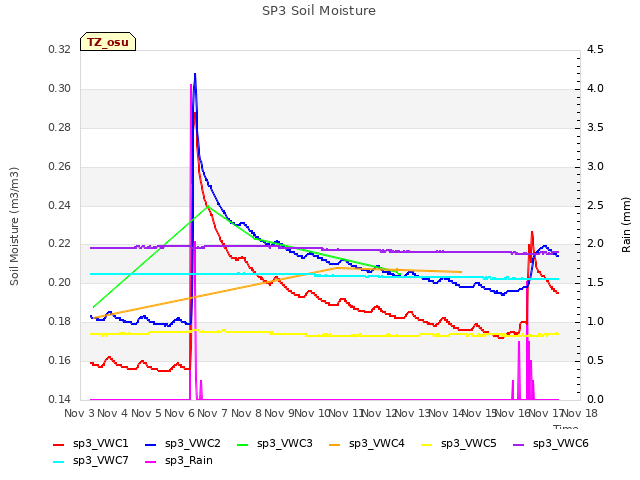Click the sp3_VWC7 legend label

pyautogui.click(x=100, y=460)
